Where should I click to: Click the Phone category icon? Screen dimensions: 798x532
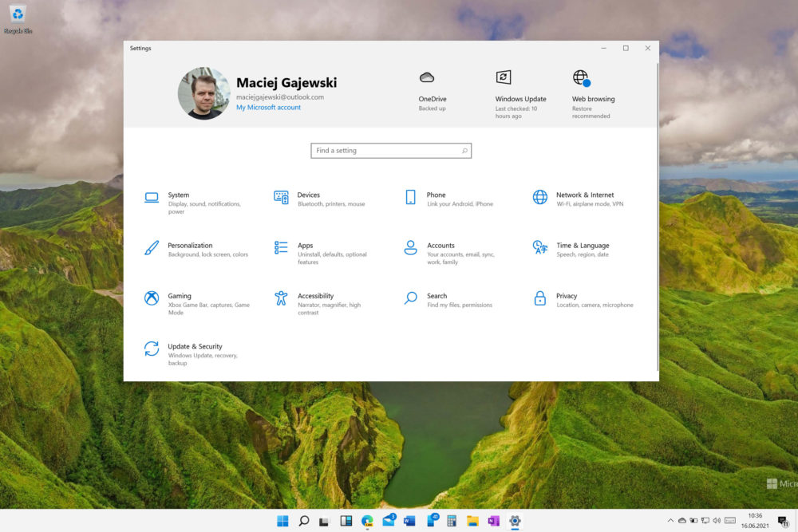410,197
